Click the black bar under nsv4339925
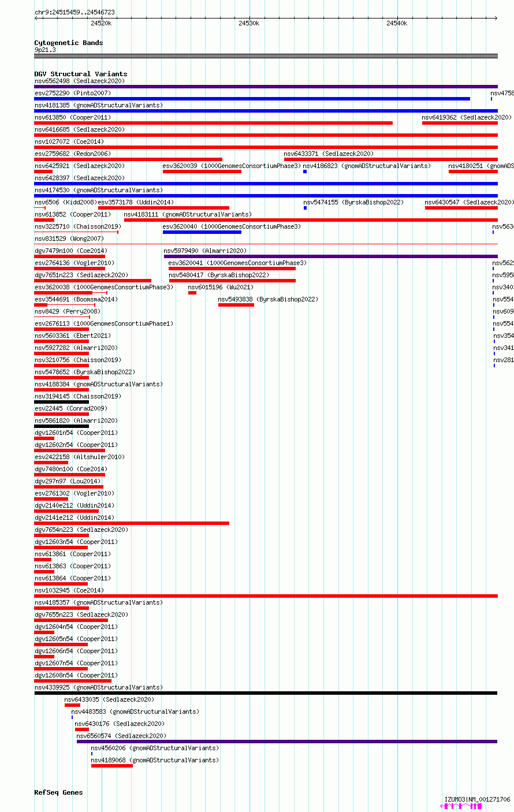This screenshot has height=812, width=514. click(266, 693)
